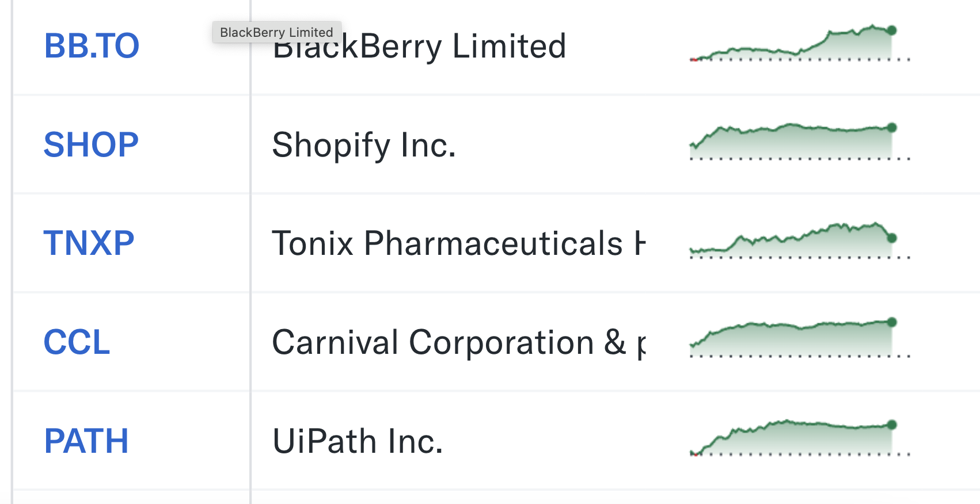Click end-point dot on BlackBerry sparkline
980x504 pixels.
pos(892,30)
